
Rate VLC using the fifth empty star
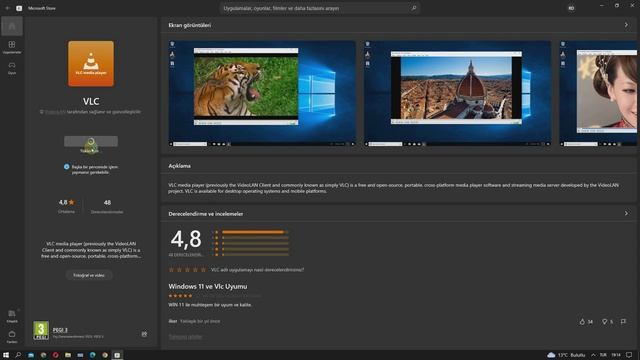pos(203,270)
